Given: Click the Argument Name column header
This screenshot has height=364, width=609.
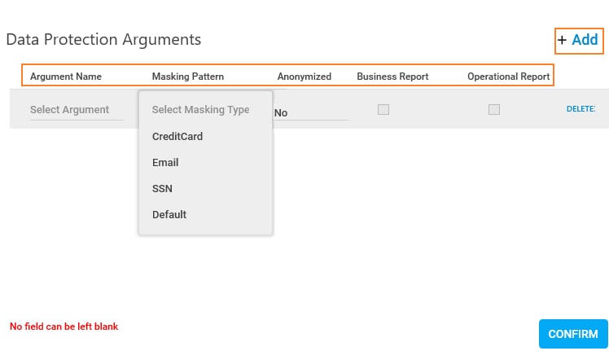Looking at the screenshot, I should 66,77.
